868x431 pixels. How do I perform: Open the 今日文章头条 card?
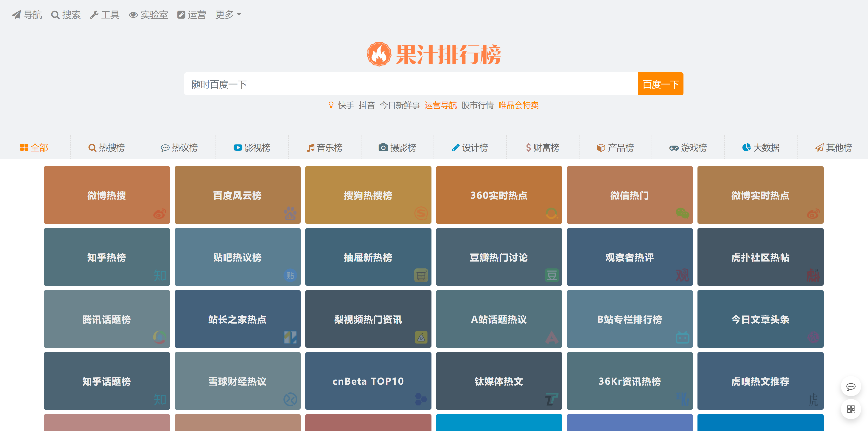[x=760, y=319]
